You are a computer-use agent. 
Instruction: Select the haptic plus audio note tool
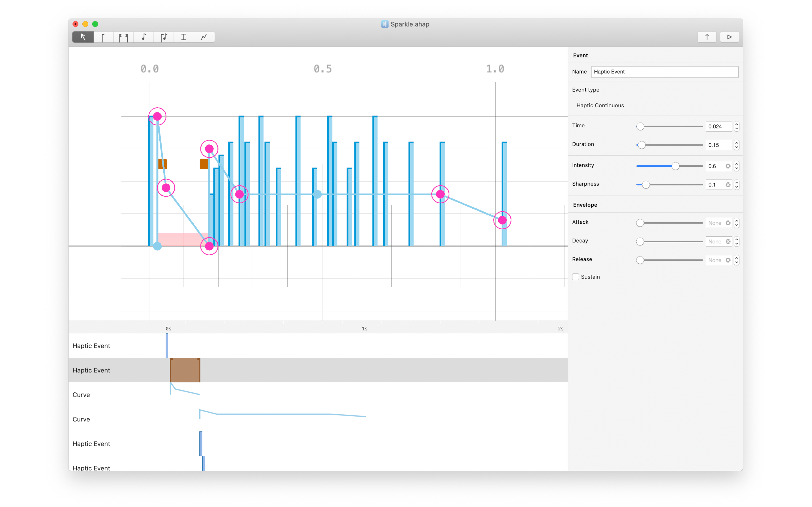coord(164,37)
